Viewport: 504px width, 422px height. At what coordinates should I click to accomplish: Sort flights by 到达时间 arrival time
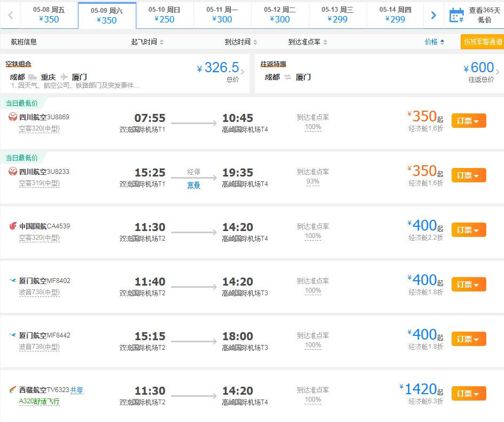coord(241,42)
